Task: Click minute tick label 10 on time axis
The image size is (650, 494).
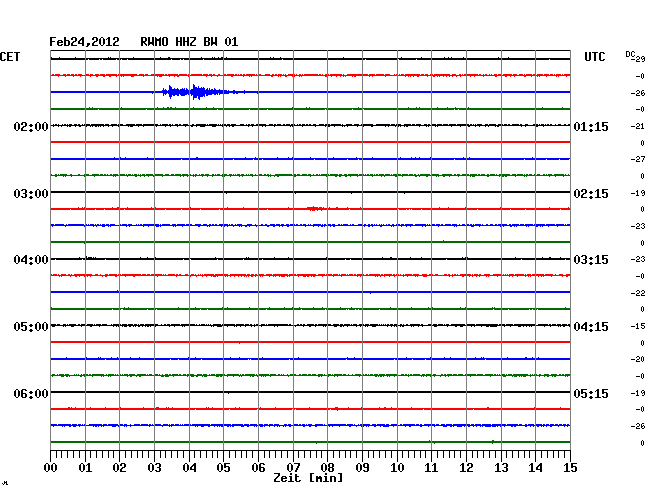Action: [x=397, y=468]
